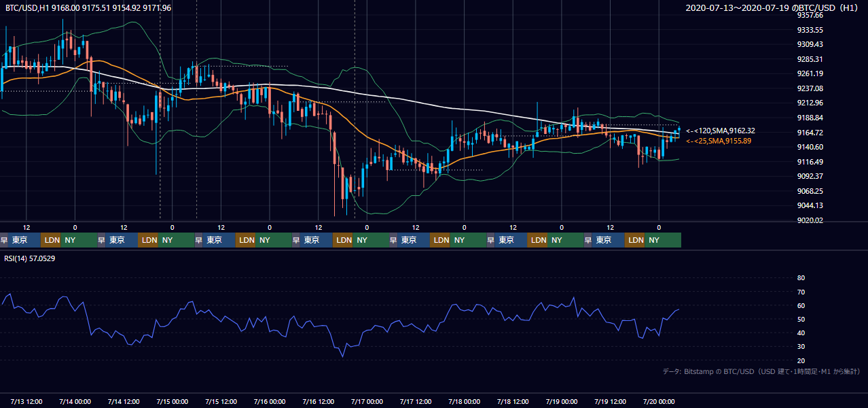Click RSI axis level 80
This screenshot has width=868, height=408.
click(801, 278)
